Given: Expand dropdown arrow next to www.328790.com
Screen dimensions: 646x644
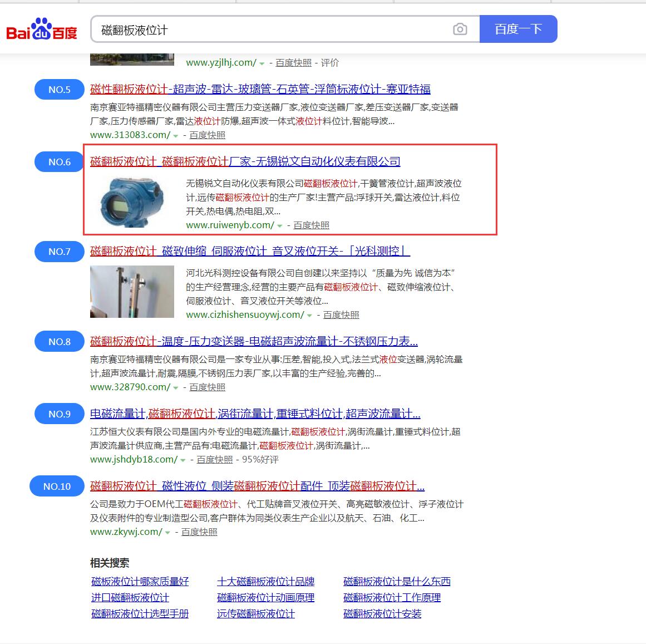Looking at the screenshot, I should 176,388.
